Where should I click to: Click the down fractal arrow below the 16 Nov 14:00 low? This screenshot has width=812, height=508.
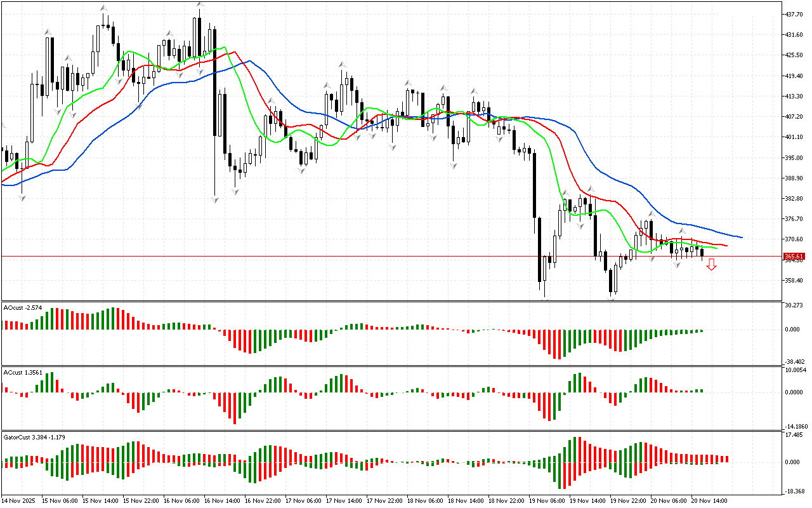pyautogui.click(x=215, y=200)
